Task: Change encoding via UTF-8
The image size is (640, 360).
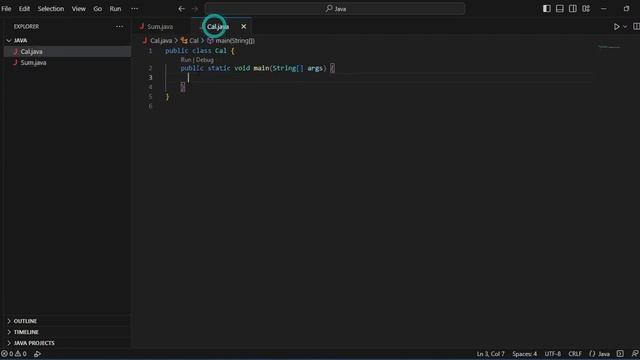Action: point(552,354)
